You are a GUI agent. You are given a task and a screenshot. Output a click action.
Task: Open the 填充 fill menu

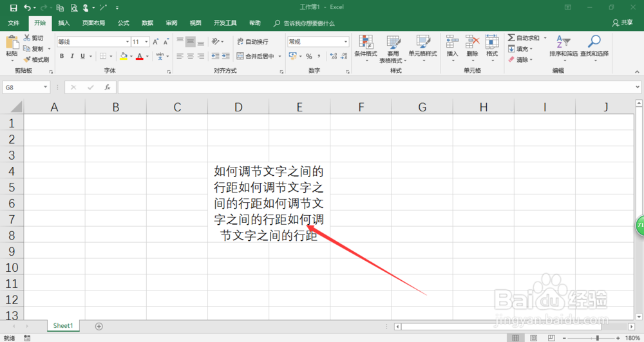pyautogui.click(x=520, y=49)
